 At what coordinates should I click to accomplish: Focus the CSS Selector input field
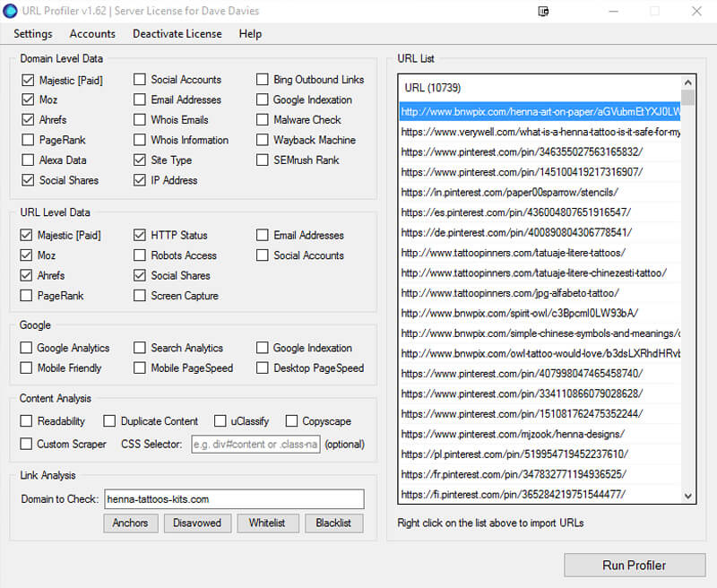click(x=255, y=444)
